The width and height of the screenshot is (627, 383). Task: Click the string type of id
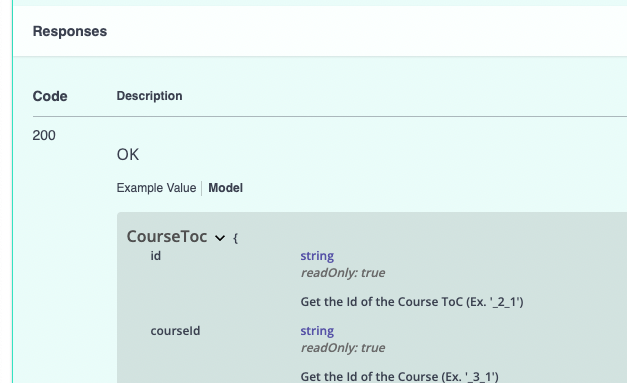[x=317, y=256]
